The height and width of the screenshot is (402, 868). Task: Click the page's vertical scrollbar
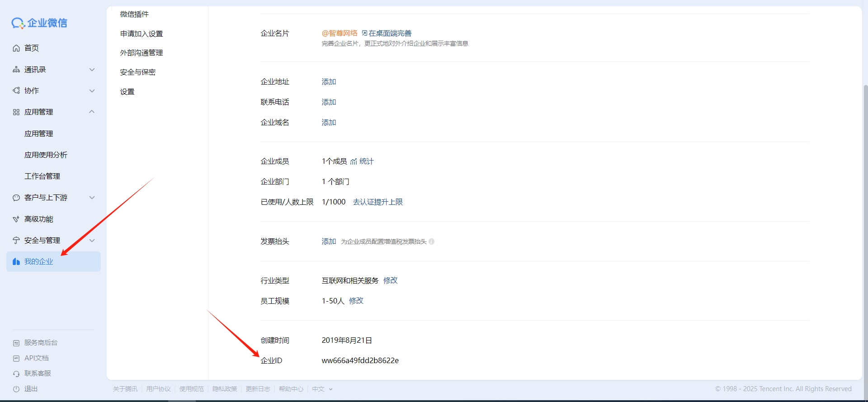click(865, 226)
